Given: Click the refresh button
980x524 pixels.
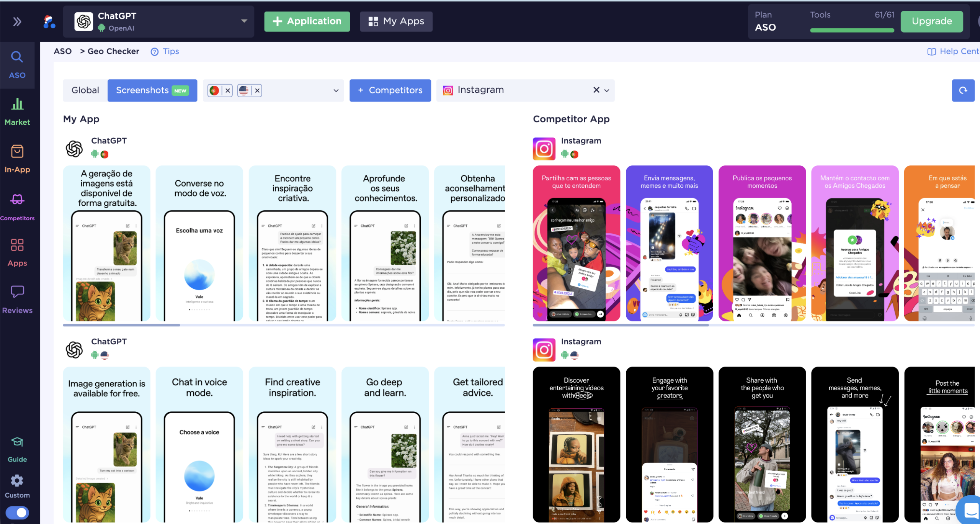Looking at the screenshot, I should coord(963,90).
